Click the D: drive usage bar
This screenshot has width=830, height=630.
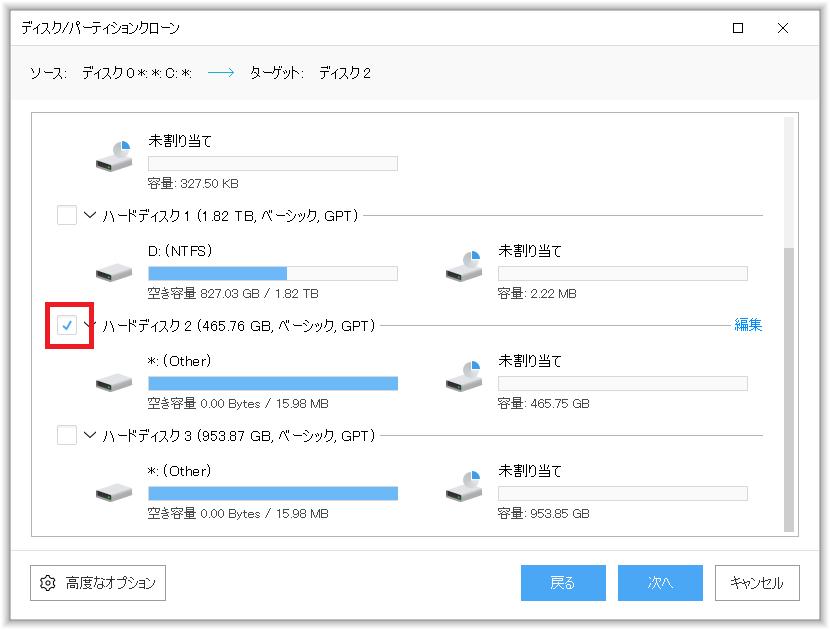[x=273, y=273]
